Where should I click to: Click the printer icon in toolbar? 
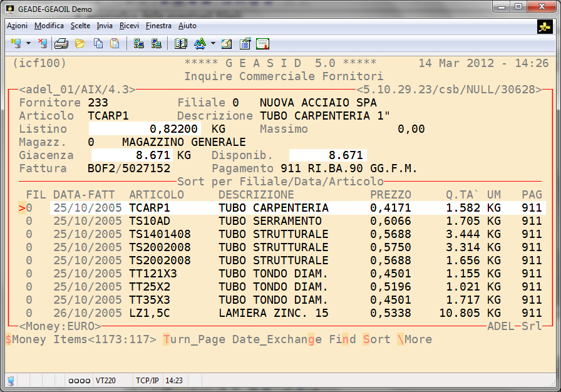61,44
